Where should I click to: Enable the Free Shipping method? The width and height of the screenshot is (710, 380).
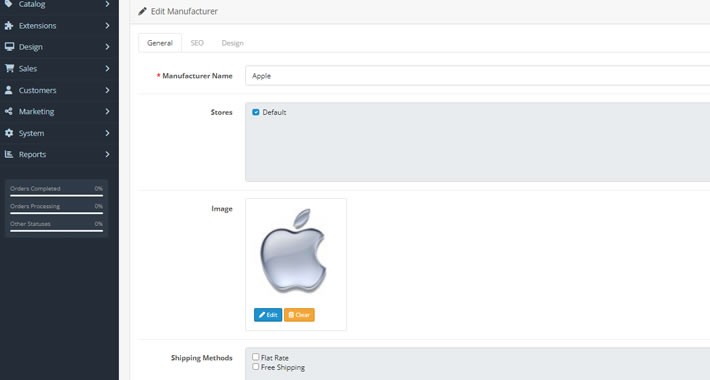(x=256, y=366)
